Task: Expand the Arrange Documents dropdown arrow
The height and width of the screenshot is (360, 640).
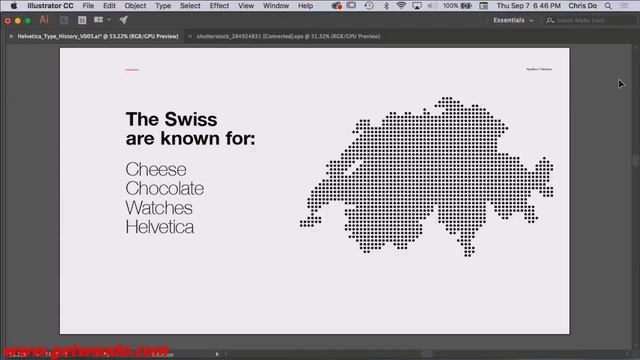Action: (x=109, y=20)
